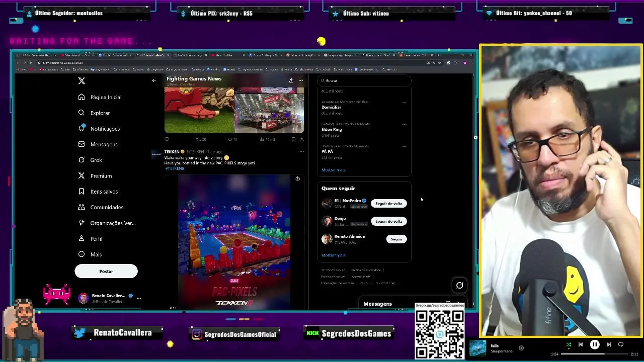Image resolution: width=644 pixels, height=362 pixels.
Task: Click the Último Sub star icon
Action: click(336, 14)
